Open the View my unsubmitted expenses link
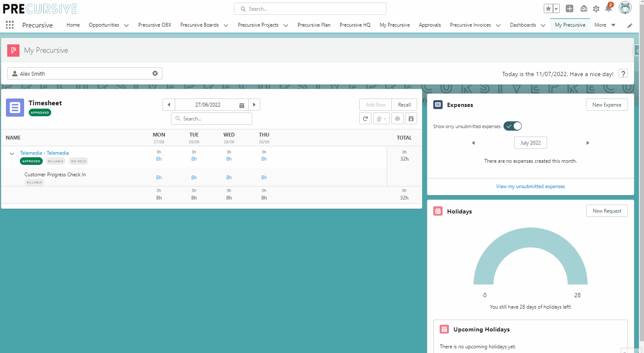644x353 pixels. tap(530, 186)
